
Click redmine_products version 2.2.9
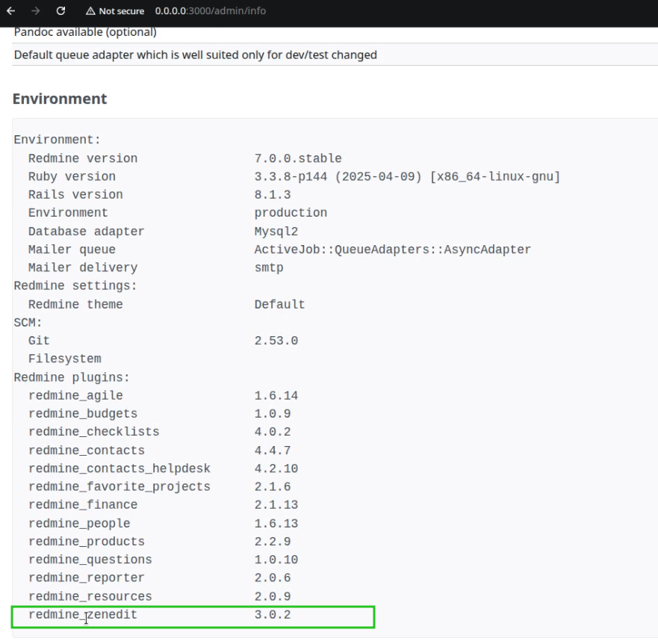(x=273, y=542)
